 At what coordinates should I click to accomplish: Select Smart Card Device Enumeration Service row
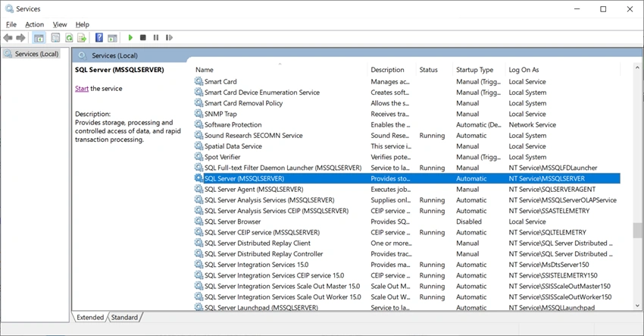click(x=407, y=92)
